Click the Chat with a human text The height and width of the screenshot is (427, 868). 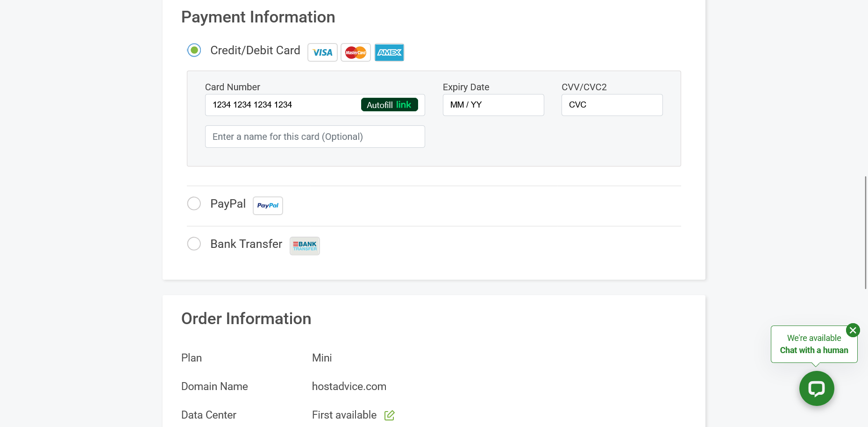coord(814,350)
